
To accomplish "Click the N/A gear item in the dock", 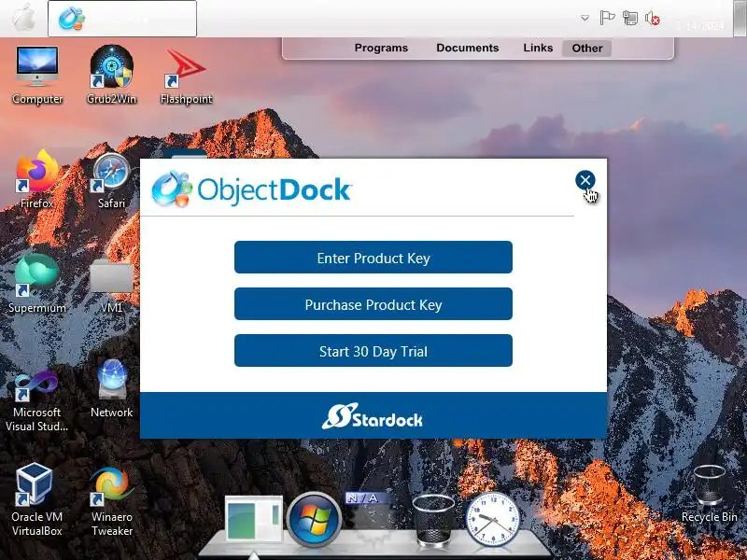I will click(x=369, y=518).
